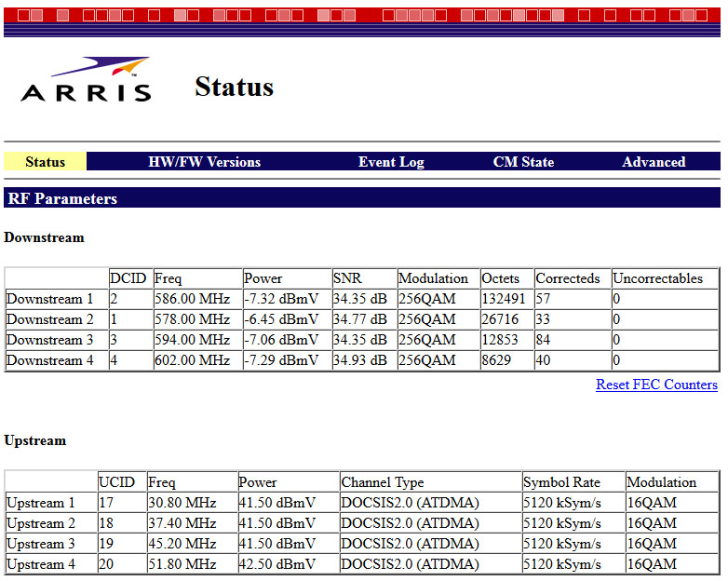The width and height of the screenshot is (728, 581).
Task: Click the RF Parameters section header
Action: tap(62, 198)
